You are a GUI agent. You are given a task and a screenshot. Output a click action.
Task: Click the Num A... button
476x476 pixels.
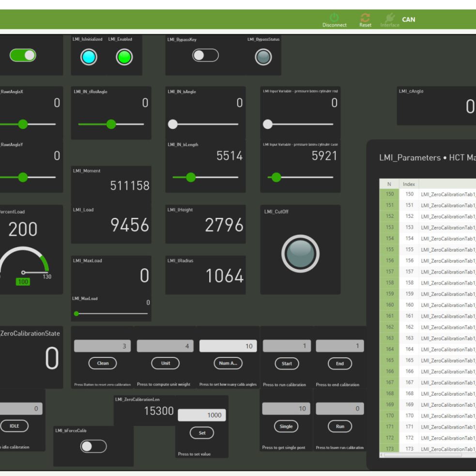click(228, 363)
